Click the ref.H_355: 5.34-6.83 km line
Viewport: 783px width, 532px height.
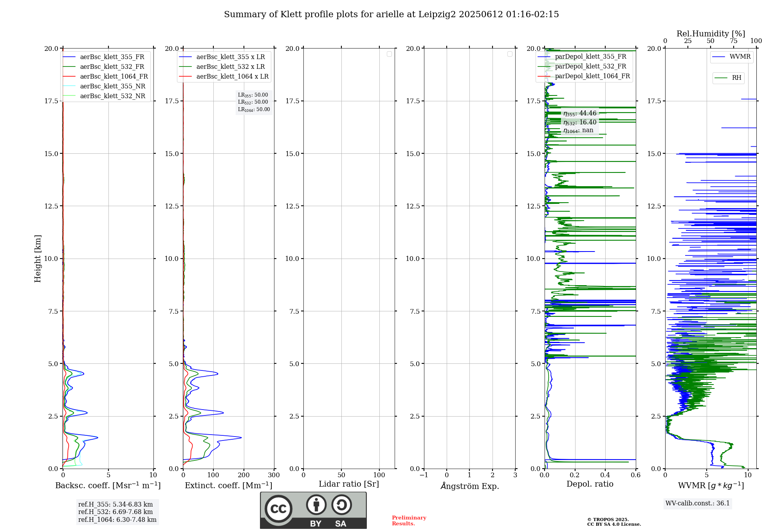[x=115, y=505]
